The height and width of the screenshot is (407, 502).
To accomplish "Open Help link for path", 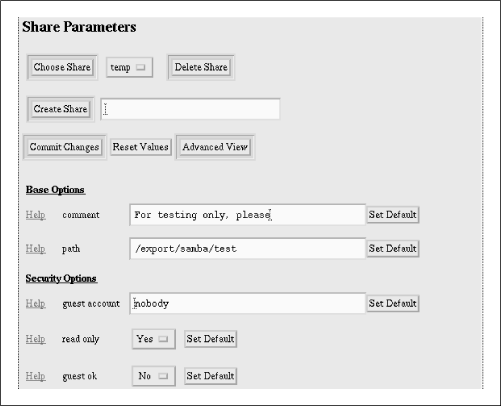I will click(x=36, y=249).
